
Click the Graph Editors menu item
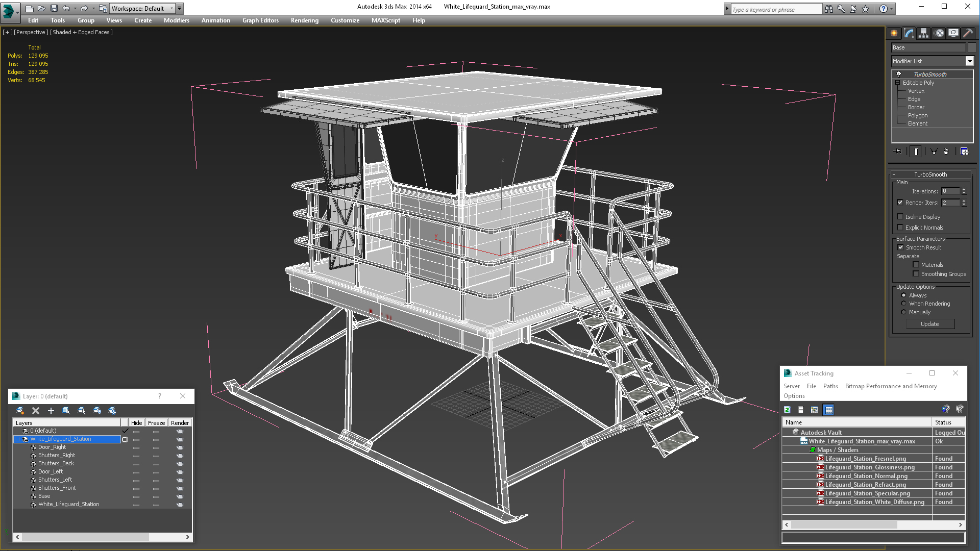(x=260, y=20)
